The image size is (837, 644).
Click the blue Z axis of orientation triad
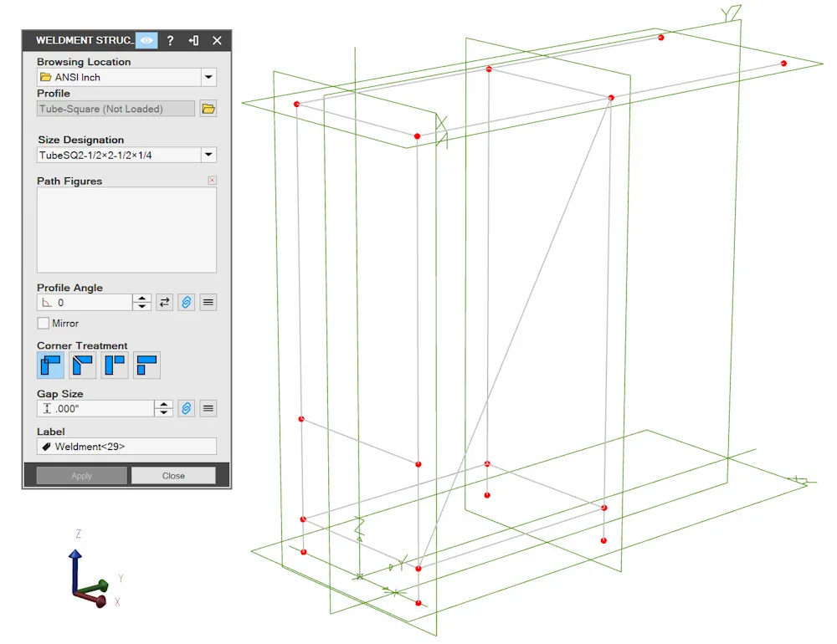tap(75, 570)
